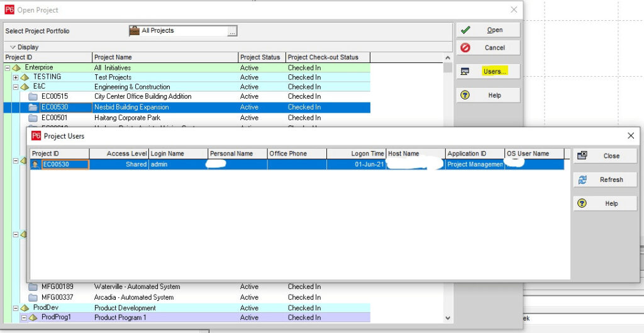Collapse the Enterprise tree node

pos(8,67)
